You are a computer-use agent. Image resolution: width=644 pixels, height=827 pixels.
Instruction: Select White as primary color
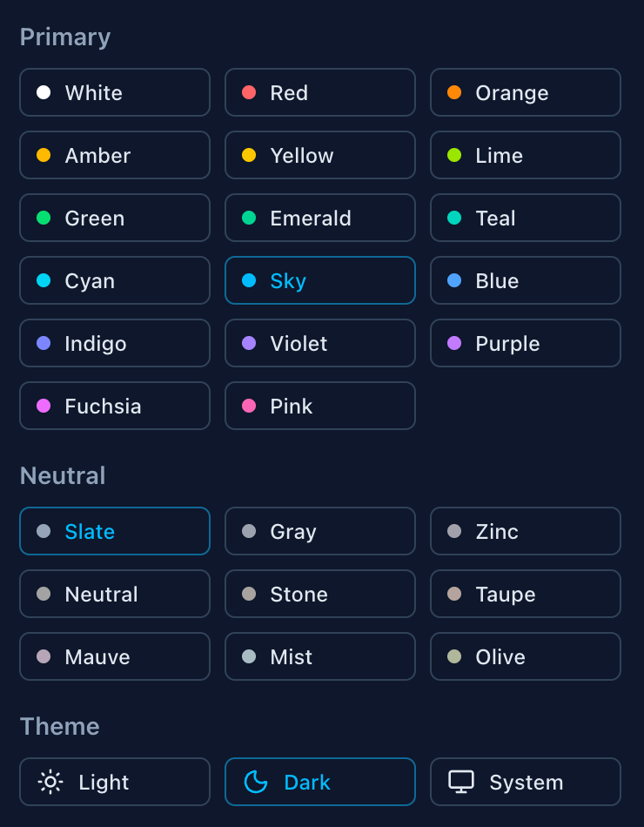pos(114,92)
